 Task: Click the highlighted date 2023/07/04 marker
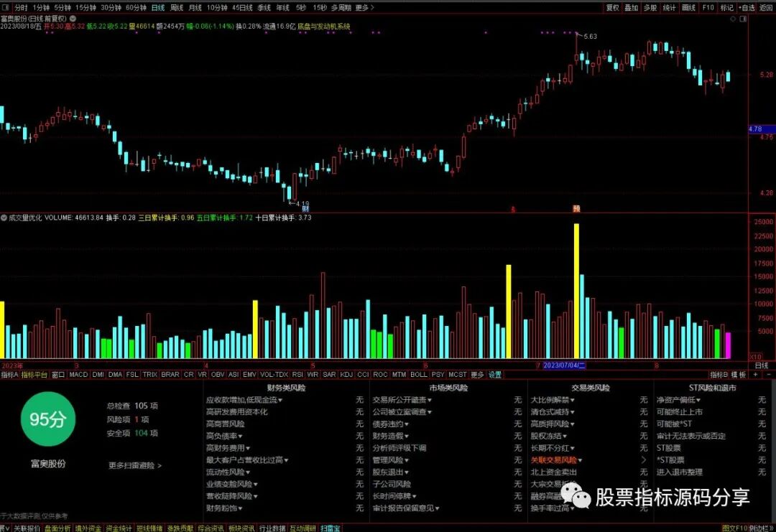[564, 365]
